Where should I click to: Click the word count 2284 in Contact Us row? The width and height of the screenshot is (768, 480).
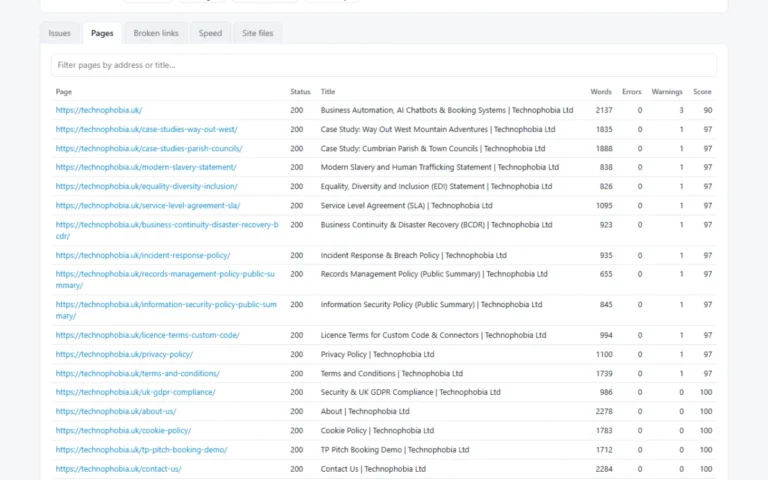(604, 468)
